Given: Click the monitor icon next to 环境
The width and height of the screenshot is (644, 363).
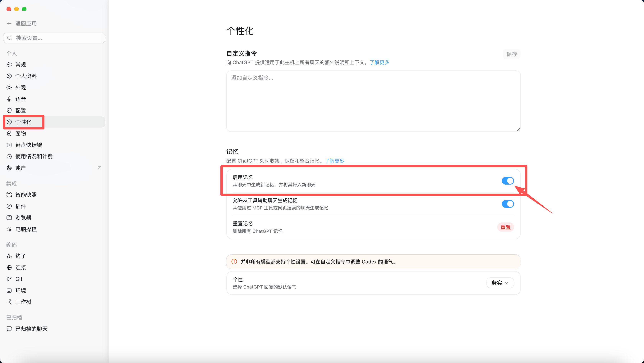Looking at the screenshot, I should 9,290.
